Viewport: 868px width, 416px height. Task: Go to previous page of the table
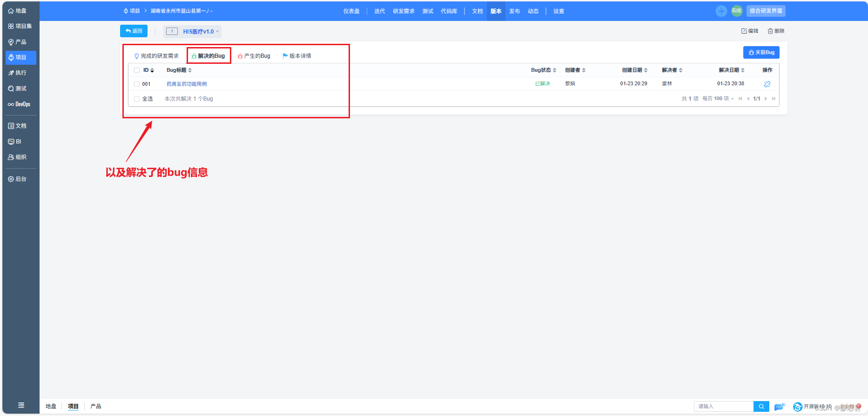pyautogui.click(x=748, y=99)
